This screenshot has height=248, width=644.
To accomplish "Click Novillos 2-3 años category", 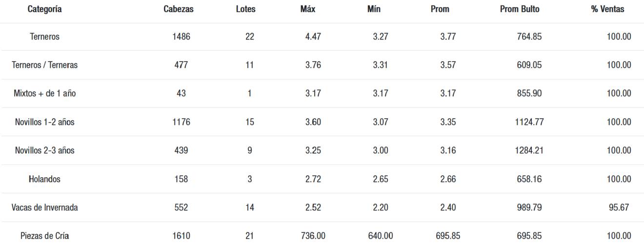I will coord(44,150).
